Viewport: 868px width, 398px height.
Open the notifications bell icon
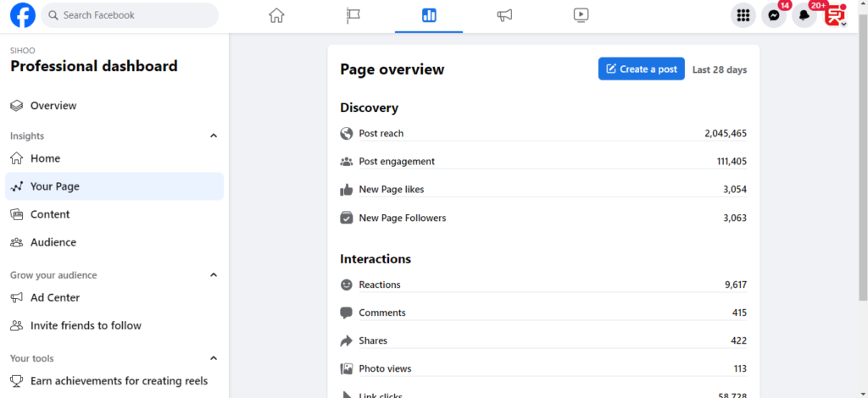[x=804, y=15]
